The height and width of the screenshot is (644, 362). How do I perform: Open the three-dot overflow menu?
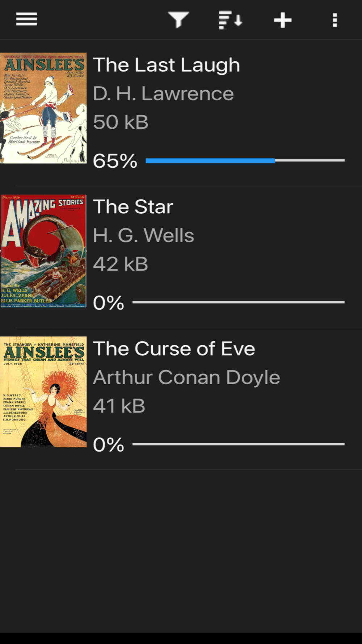tap(335, 20)
